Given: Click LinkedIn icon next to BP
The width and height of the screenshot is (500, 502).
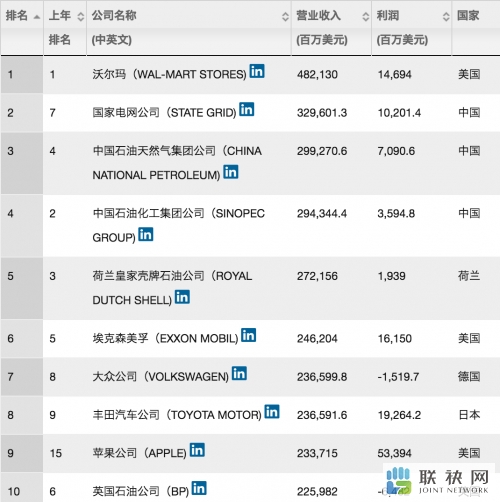Looking at the screenshot, I should click(x=199, y=488).
